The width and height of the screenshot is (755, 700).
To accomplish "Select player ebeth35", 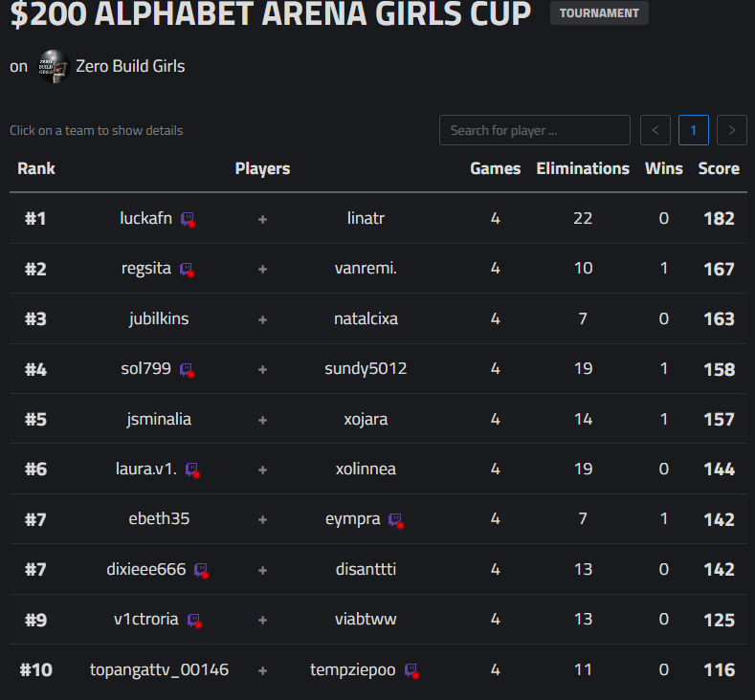I will coord(159,518).
